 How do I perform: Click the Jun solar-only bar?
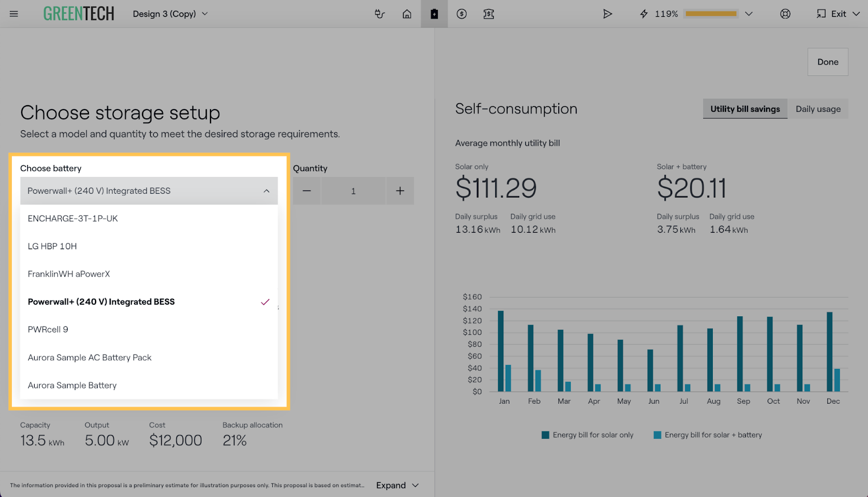(650, 371)
